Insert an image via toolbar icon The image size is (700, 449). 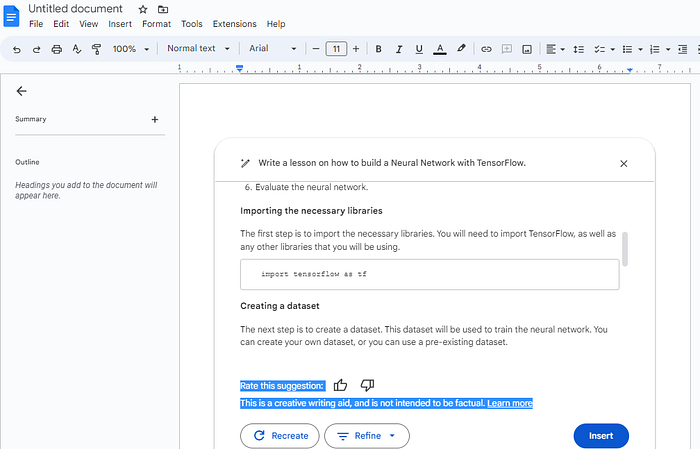(x=527, y=49)
